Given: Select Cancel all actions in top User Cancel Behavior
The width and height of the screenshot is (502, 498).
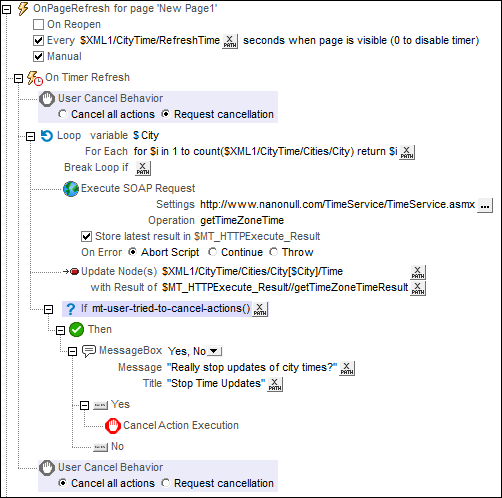Looking at the screenshot, I should tap(62, 114).
